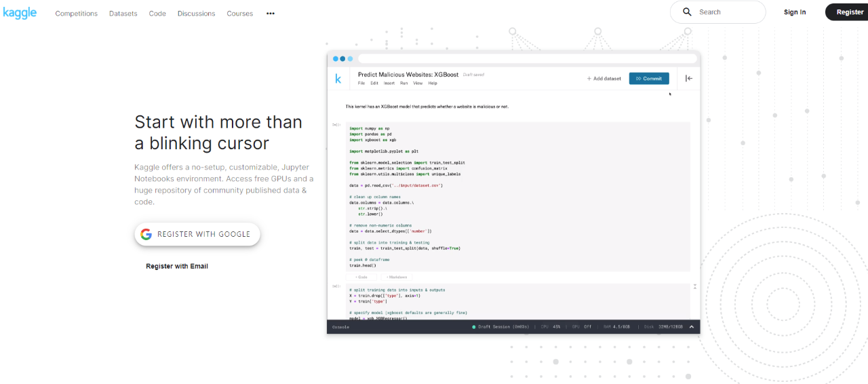Open the Courses page
This screenshot has height=384, width=868.
pyautogui.click(x=240, y=14)
